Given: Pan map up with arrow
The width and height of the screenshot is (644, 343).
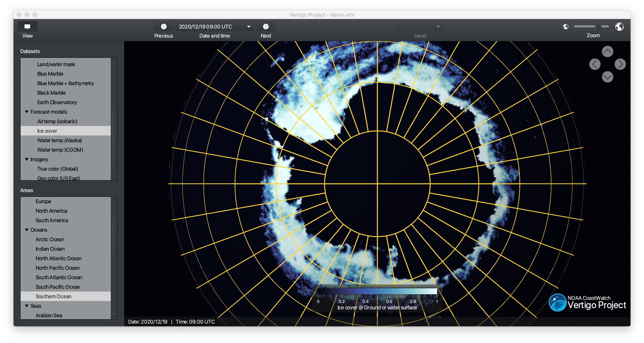Looking at the screenshot, I should [x=608, y=51].
